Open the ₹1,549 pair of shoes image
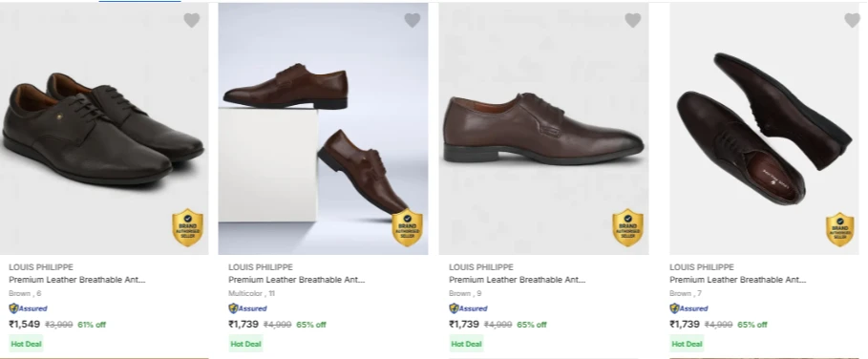The image size is (868, 359). [x=104, y=129]
